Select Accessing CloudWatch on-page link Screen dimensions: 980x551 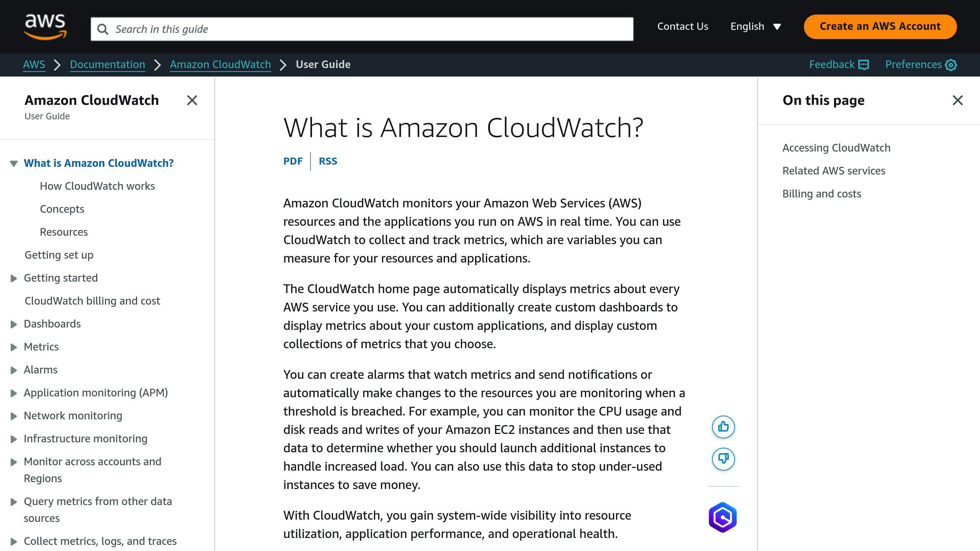click(836, 147)
